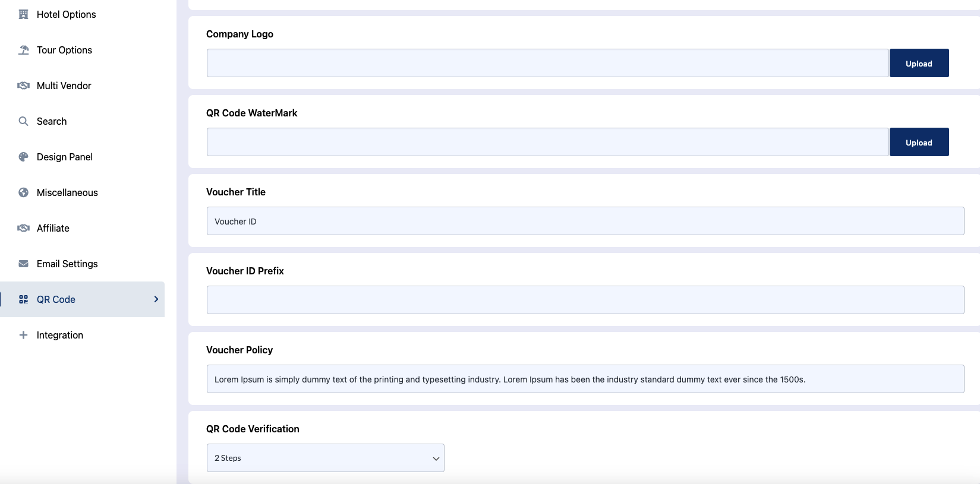The image size is (980, 484).
Task: Go to Miscellaneous settings section
Action: coord(67,192)
